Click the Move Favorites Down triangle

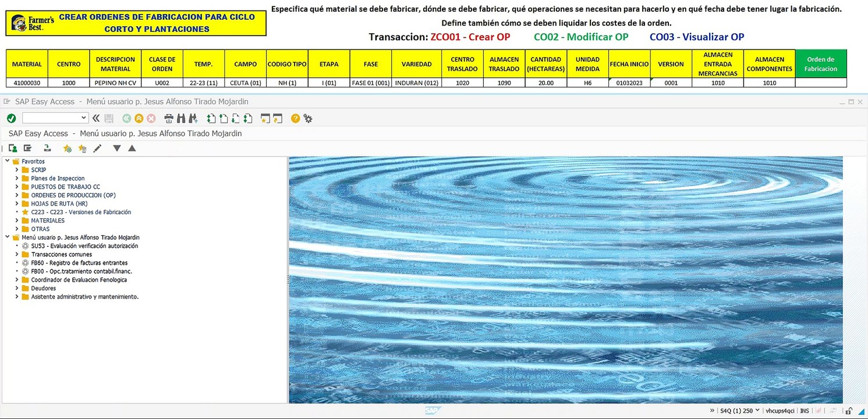pyautogui.click(x=117, y=148)
